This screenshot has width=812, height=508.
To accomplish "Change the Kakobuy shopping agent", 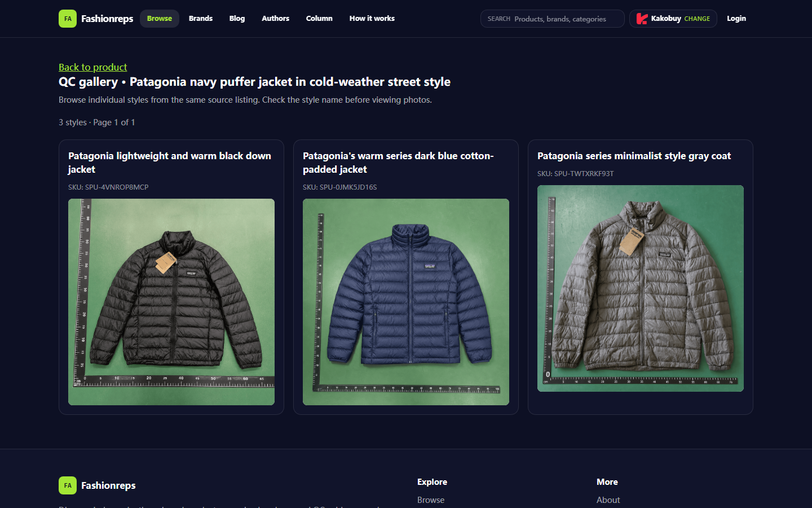I will (673, 19).
